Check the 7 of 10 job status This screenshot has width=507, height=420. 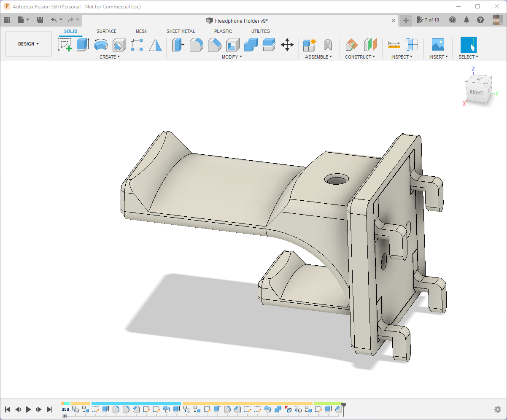pos(428,20)
